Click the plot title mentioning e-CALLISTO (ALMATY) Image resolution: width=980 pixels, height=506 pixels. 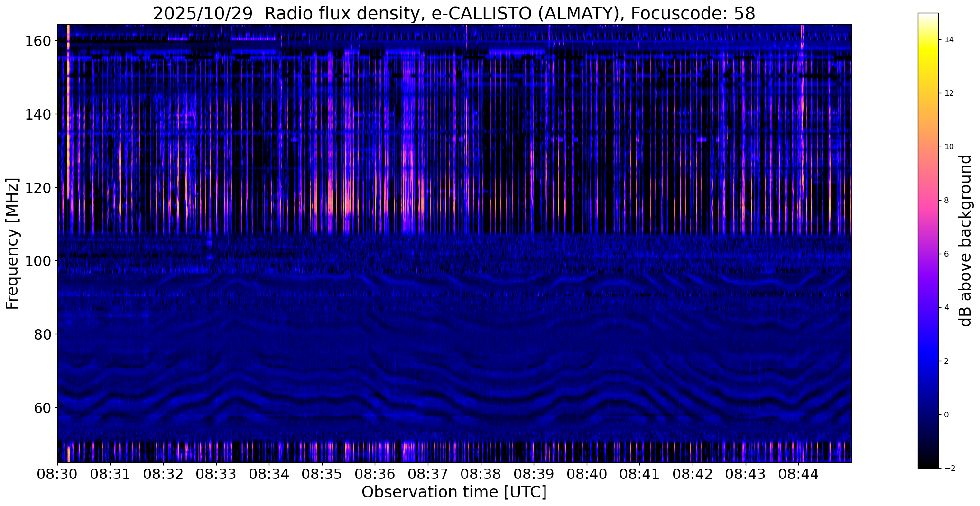click(454, 13)
